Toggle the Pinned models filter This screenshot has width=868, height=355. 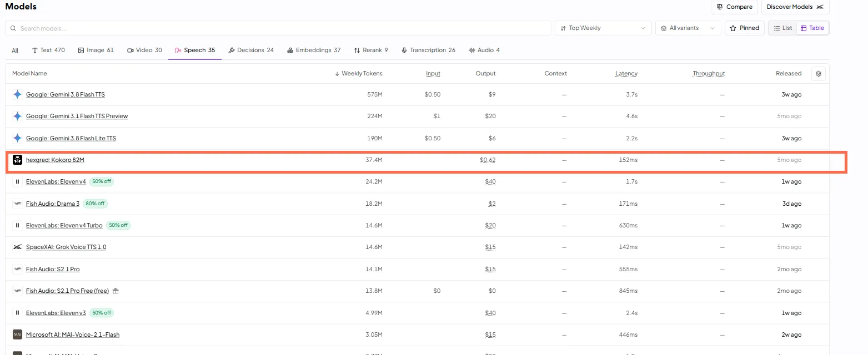pyautogui.click(x=744, y=28)
